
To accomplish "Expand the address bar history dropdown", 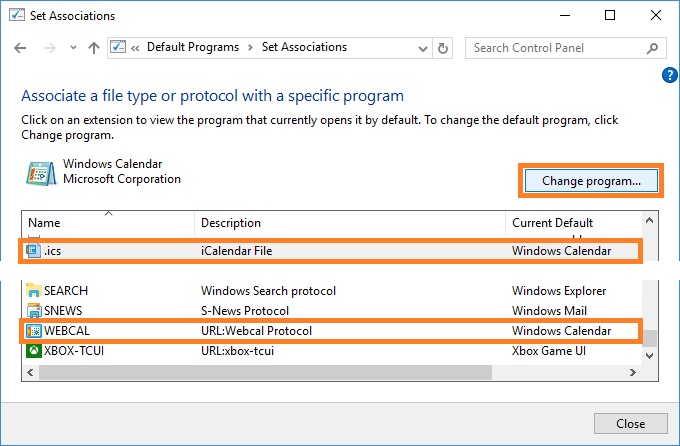I will click(422, 49).
